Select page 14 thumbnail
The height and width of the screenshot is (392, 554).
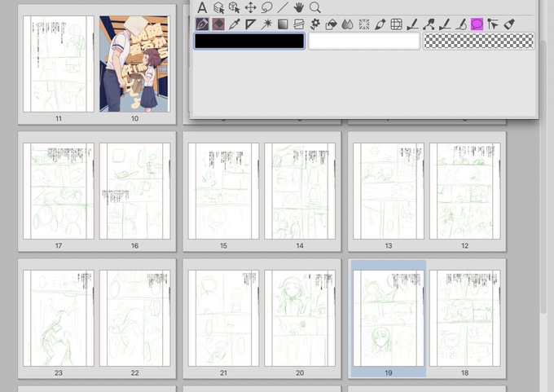point(300,191)
